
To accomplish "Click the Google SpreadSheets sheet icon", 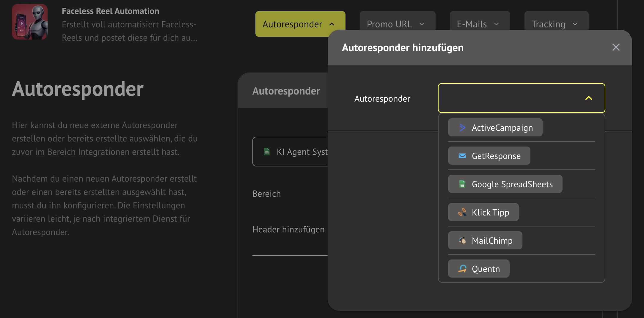I will (462, 184).
